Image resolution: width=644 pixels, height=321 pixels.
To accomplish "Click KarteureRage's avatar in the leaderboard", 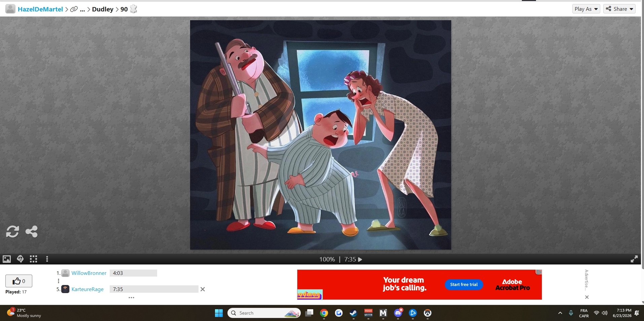I will [x=66, y=289].
